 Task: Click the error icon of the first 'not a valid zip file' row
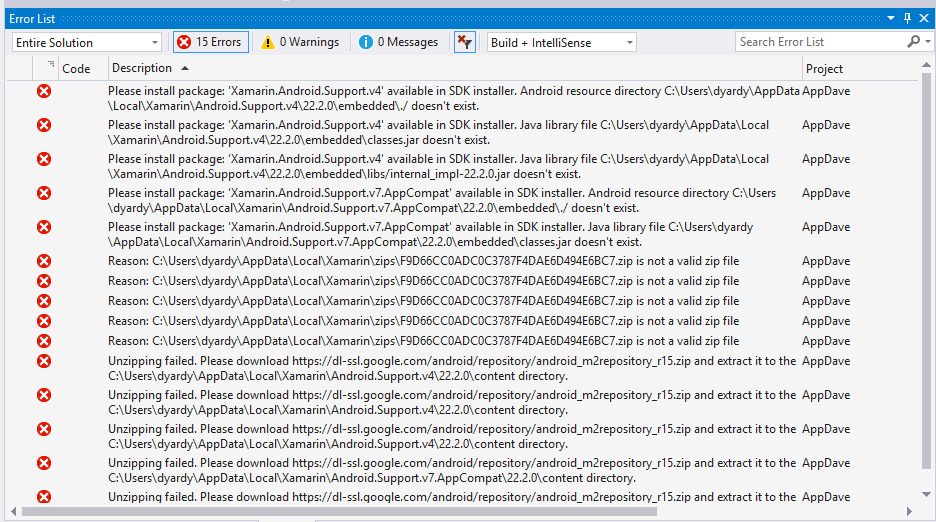tap(44, 261)
